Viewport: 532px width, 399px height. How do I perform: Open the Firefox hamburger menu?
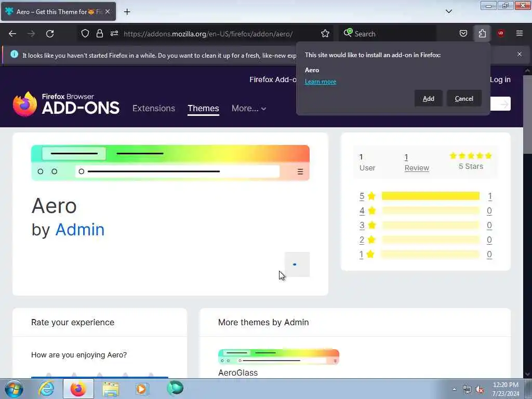(520, 33)
